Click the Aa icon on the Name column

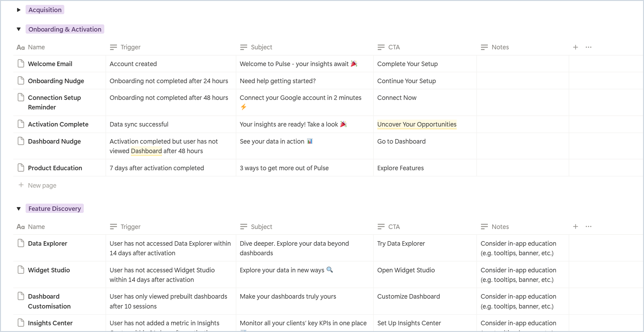click(20, 47)
